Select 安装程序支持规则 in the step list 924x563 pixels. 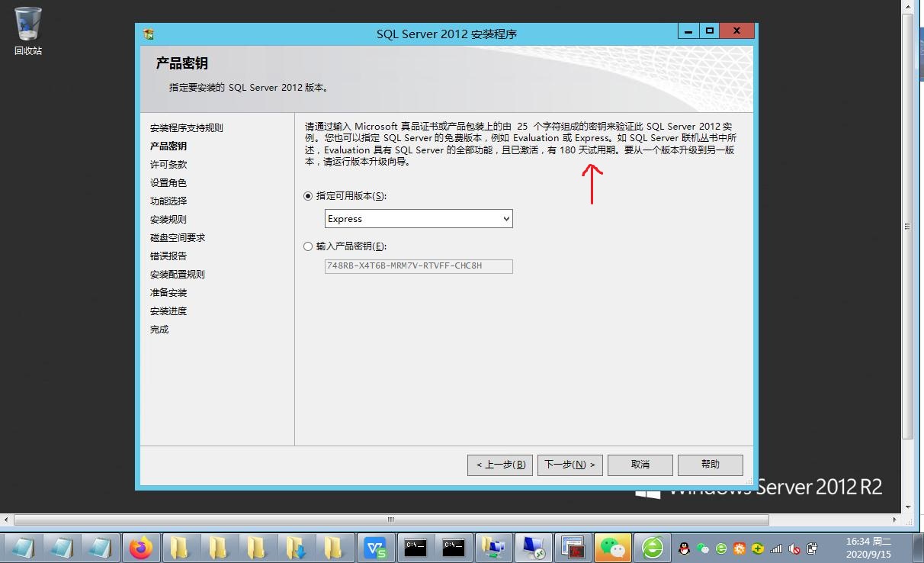187,128
